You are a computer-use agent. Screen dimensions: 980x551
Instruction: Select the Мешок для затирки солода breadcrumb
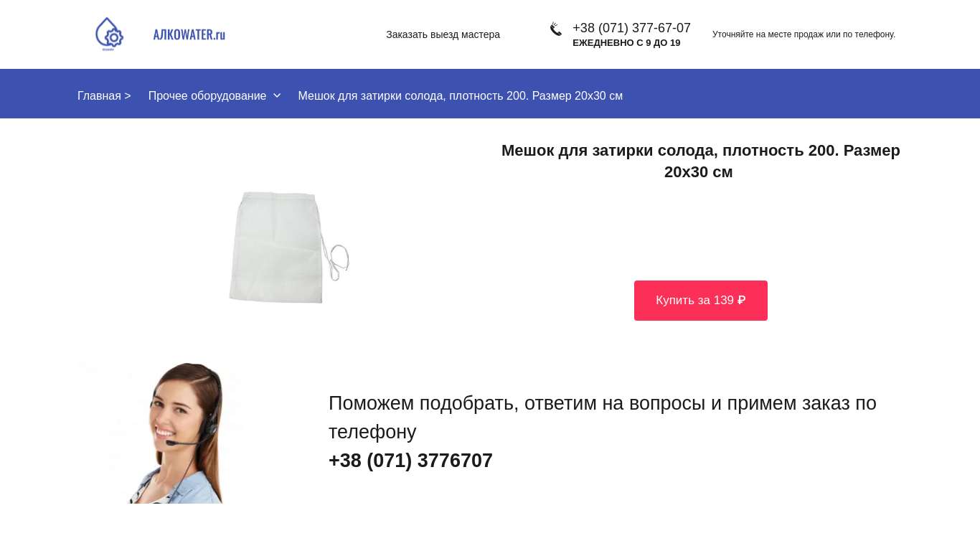461,95
